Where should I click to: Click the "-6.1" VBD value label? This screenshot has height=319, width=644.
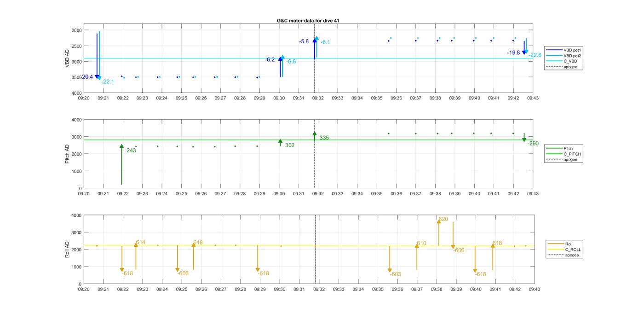(x=325, y=42)
